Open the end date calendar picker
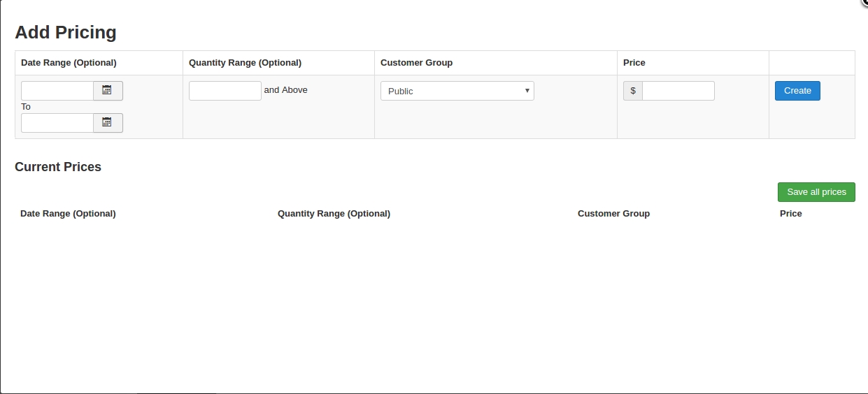The image size is (868, 394). pos(108,123)
